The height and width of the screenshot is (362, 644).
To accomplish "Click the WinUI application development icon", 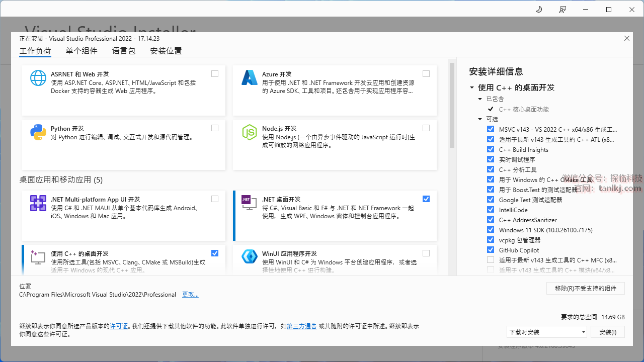I will tap(250, 257).
